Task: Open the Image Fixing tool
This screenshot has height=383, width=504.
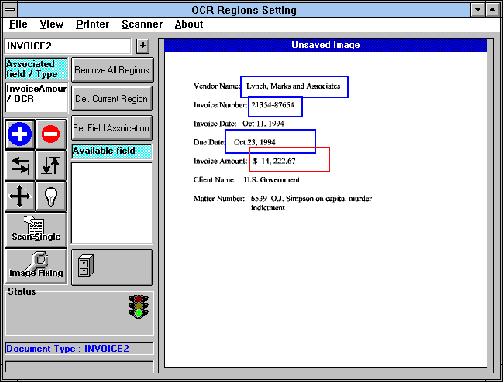Action: point(36,267)
